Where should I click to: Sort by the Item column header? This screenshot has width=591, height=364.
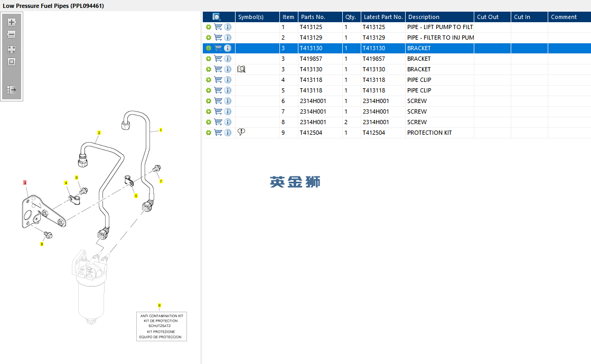pyautogui.click(x=289, y=17)
